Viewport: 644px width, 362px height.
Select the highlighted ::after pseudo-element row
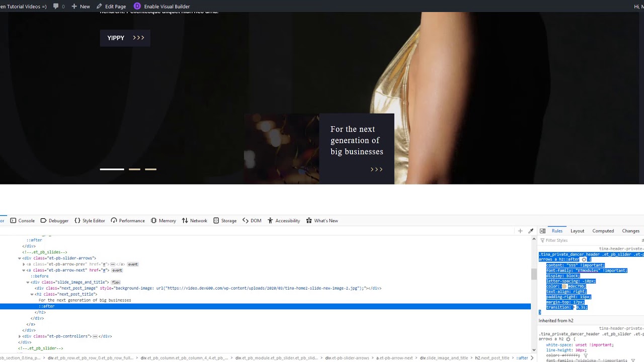click(x=265, y=306)
